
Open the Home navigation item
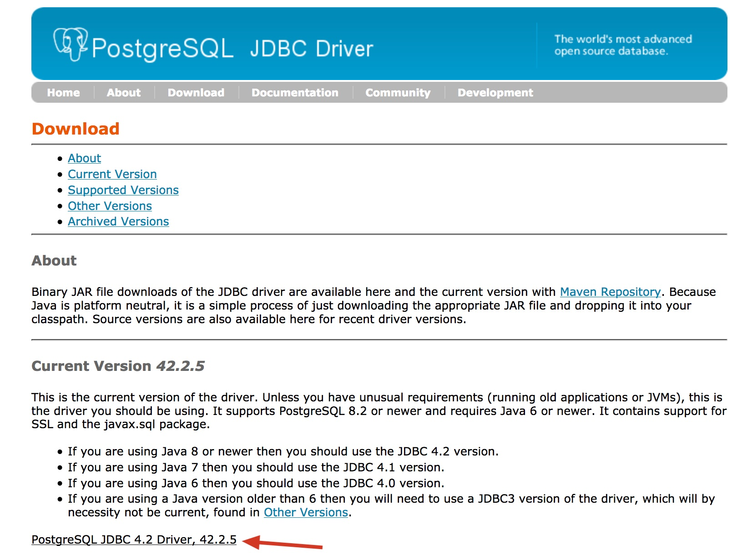(x=63, y=93)
